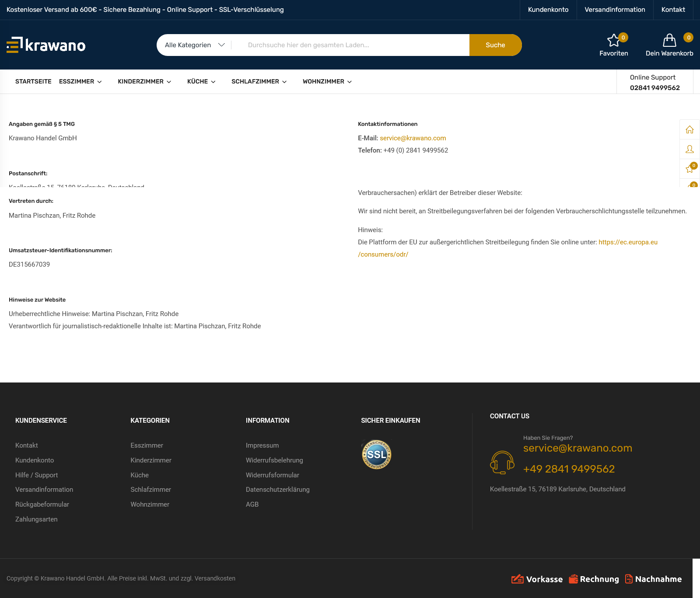The height and width of the screenshot is (598, 700).
Task: Click the favorites star in side panel
Action: [x=689, y=169]
